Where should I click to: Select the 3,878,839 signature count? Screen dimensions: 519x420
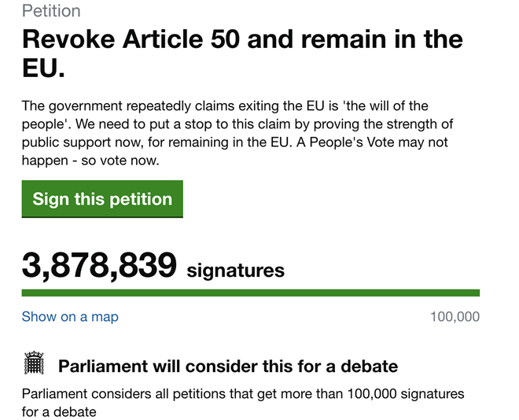[x=99, y=265]
